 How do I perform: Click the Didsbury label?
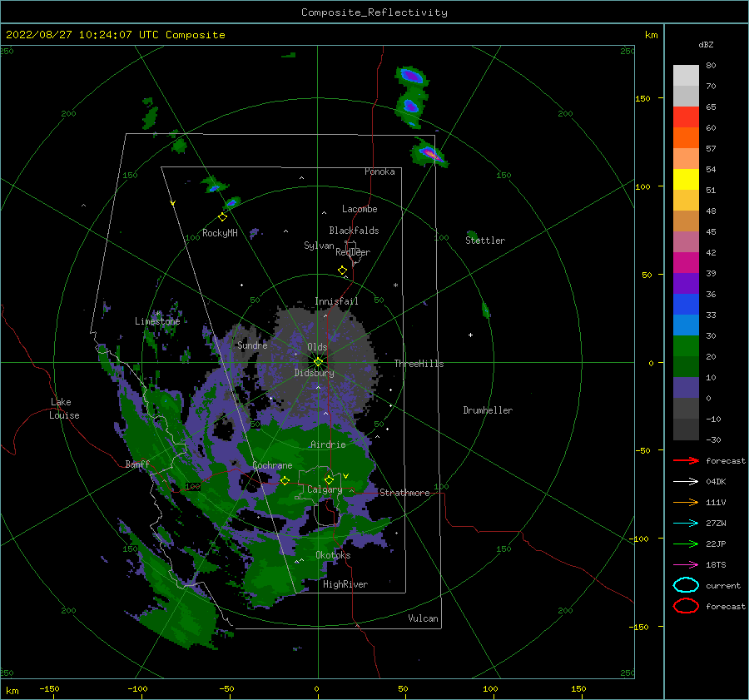point(314,373)
